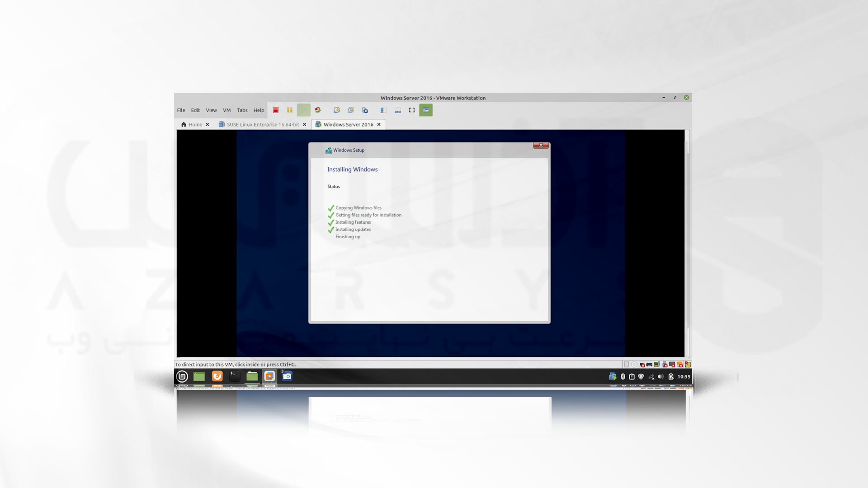Select the VMware suspend VM icon
This screenshot has height=488, width=868.
(x=289, y=110)
